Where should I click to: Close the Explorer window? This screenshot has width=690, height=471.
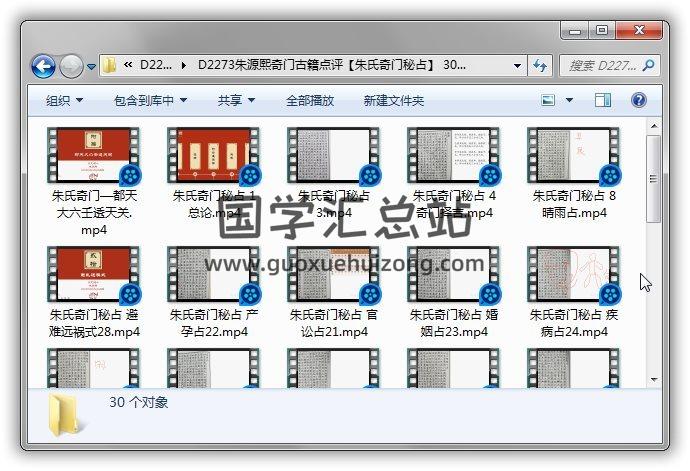(x=639, y=30)
